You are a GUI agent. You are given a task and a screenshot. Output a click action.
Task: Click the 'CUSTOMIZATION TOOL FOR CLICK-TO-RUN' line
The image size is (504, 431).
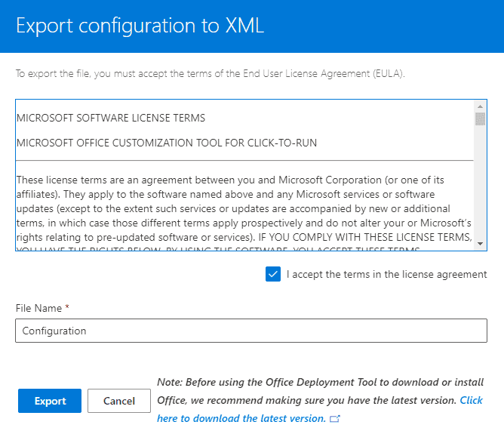(167, 143)
